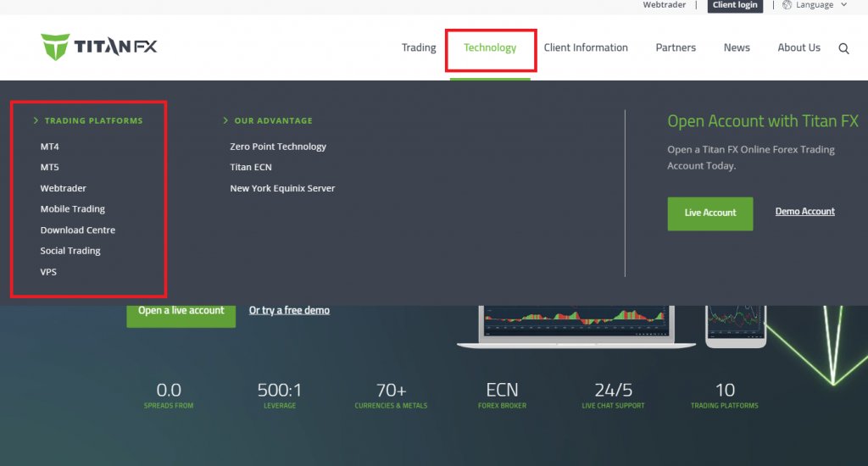This screenshot has width=868, height=466.
Task: Expand the Language dropdown arrow
Action: point(843,5)
